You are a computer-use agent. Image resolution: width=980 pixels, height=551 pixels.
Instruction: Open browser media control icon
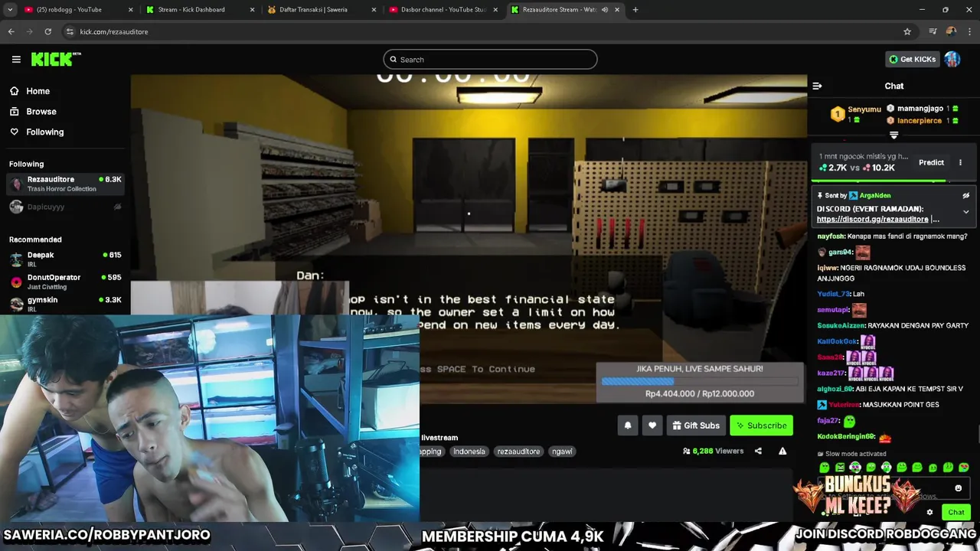click(x=933, y=31)
